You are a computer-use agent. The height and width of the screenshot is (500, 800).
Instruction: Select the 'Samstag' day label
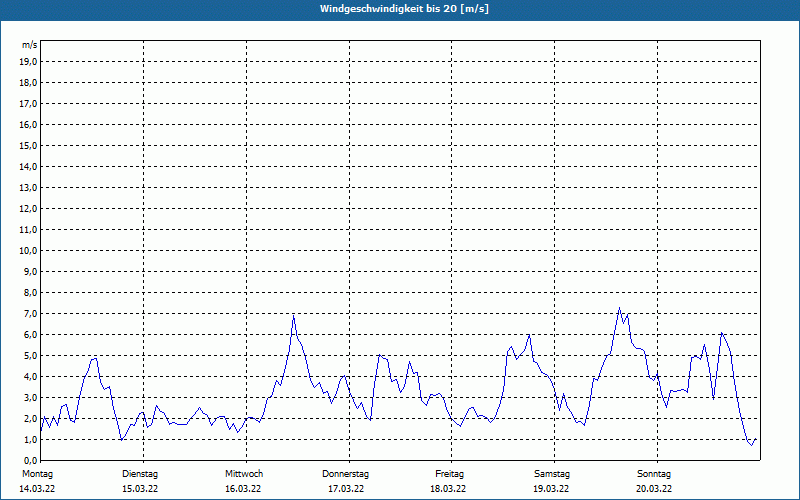coord(552,474)
